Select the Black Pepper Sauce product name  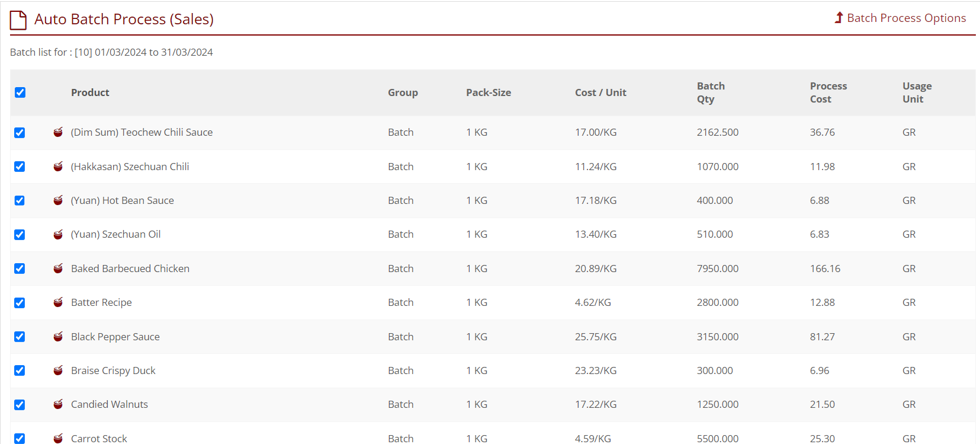(115, 337)
